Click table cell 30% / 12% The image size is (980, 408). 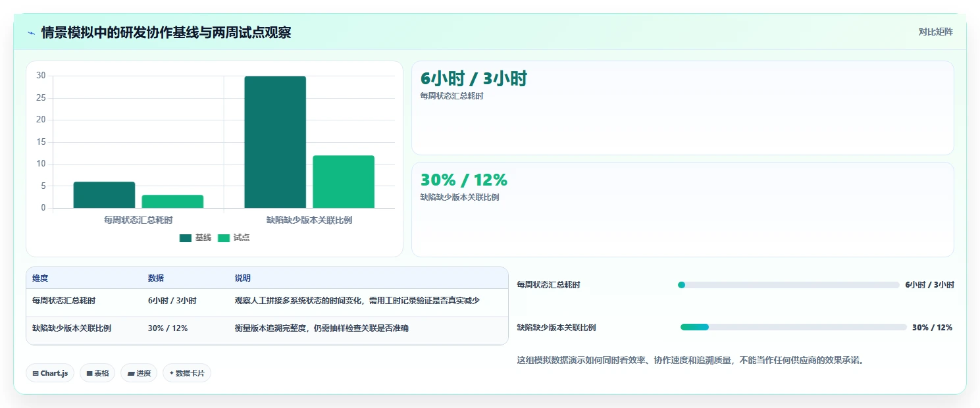click(x=168, y=328)
